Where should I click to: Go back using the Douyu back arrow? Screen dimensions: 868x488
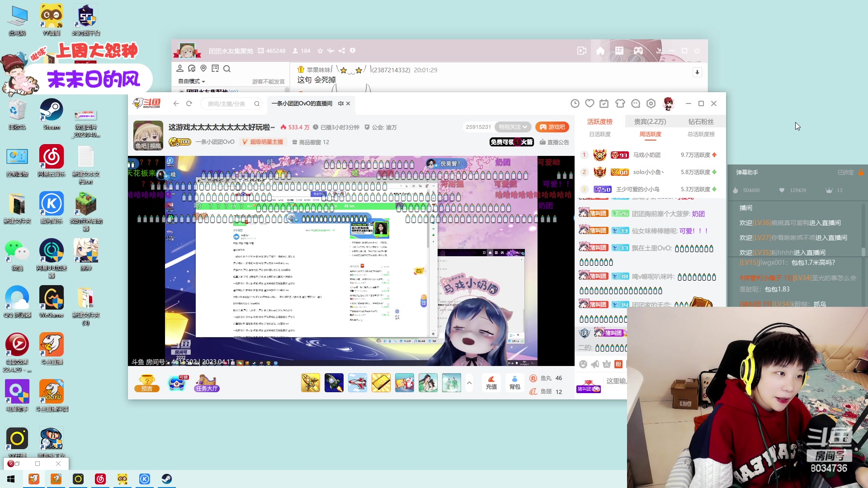coord(176,103)
